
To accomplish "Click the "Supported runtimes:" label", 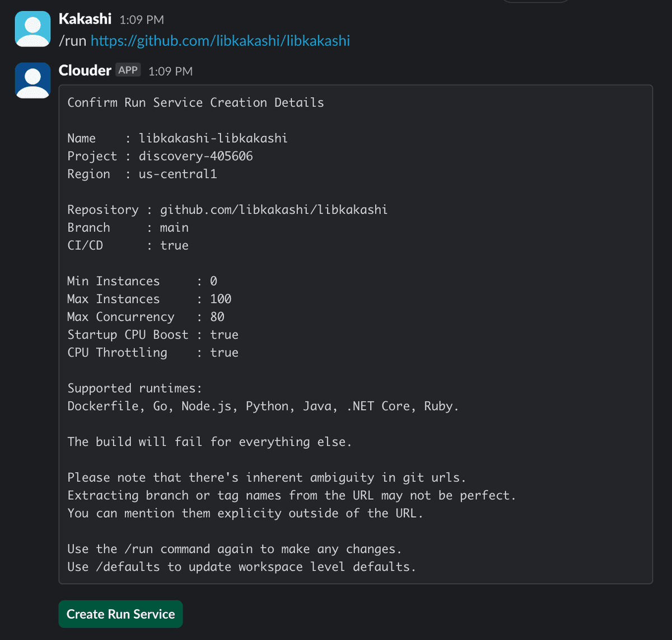I will [134, 388].
